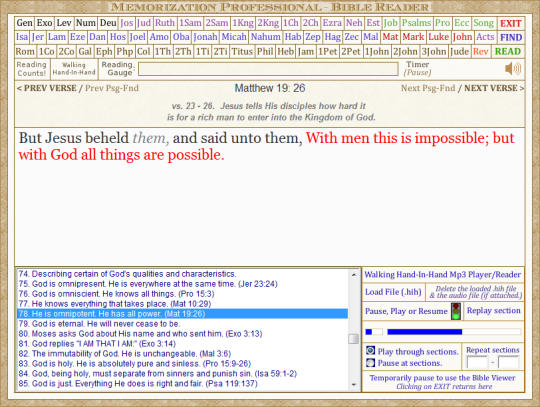The height and width of the screenshot is (407, 540).
Task: Click the speaker volume icon
Action: point(513,69)
